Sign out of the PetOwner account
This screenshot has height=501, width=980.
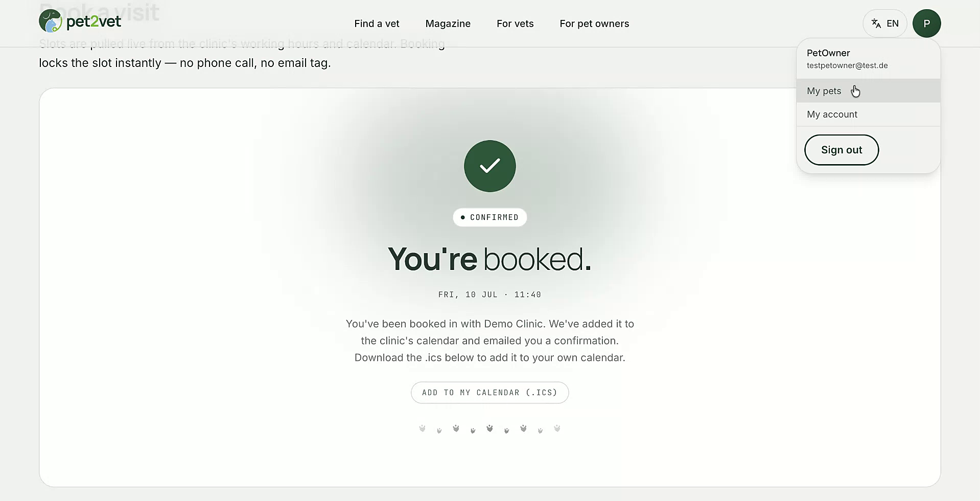842,150
